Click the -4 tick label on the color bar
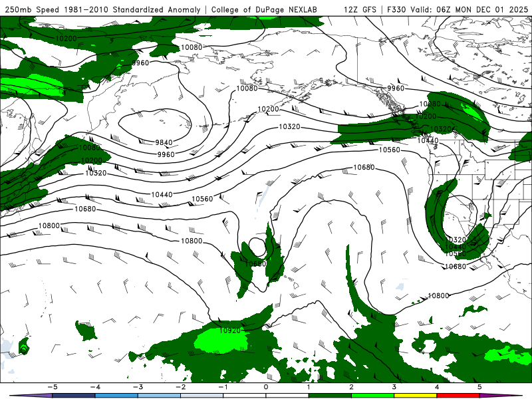 pos(94,387)
